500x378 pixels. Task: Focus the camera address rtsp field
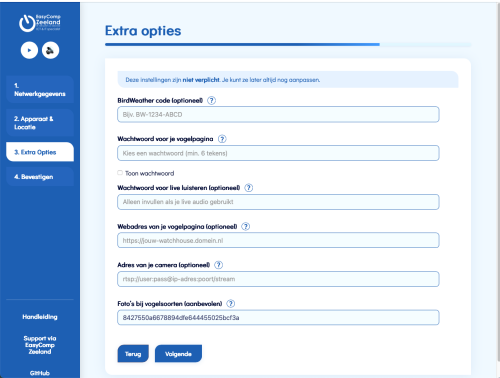(278, 279)
